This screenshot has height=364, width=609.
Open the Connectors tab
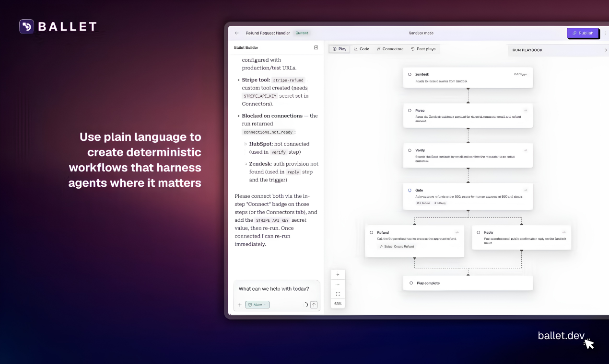390,49
